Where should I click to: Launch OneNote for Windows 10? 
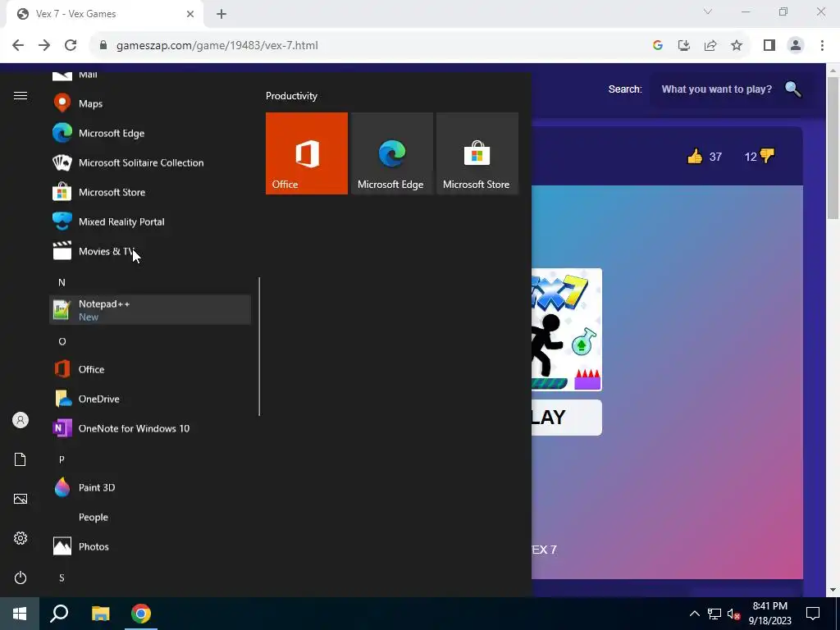[x=150, y=428]
